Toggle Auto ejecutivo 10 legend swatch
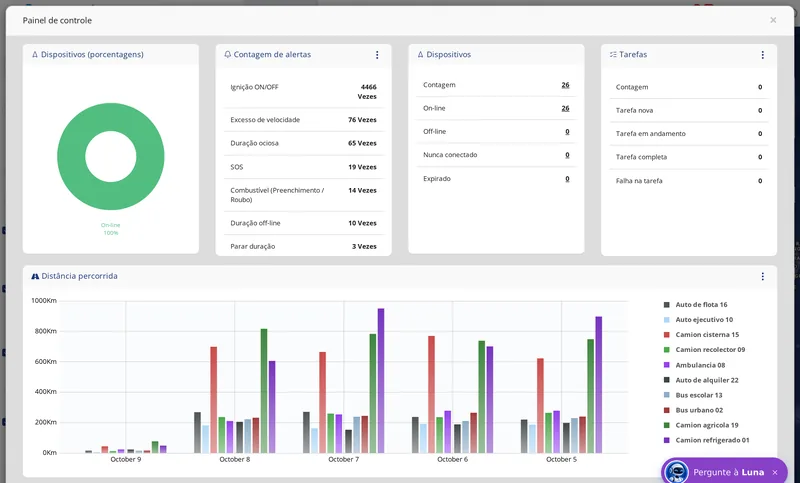Viewport: 800px width, 483px height. pyautogui.click(x=666, y=320)
